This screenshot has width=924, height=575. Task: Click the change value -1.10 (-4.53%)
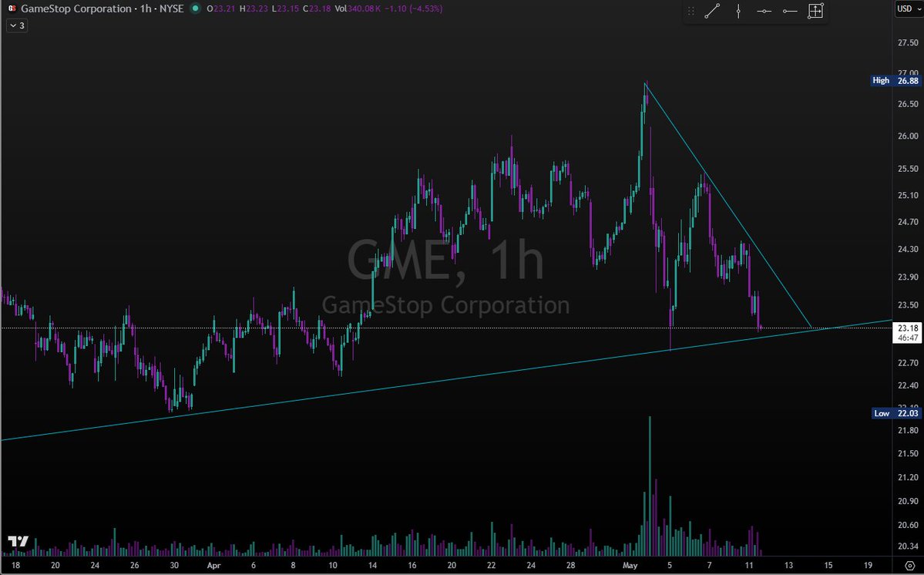tap(415, 8)
